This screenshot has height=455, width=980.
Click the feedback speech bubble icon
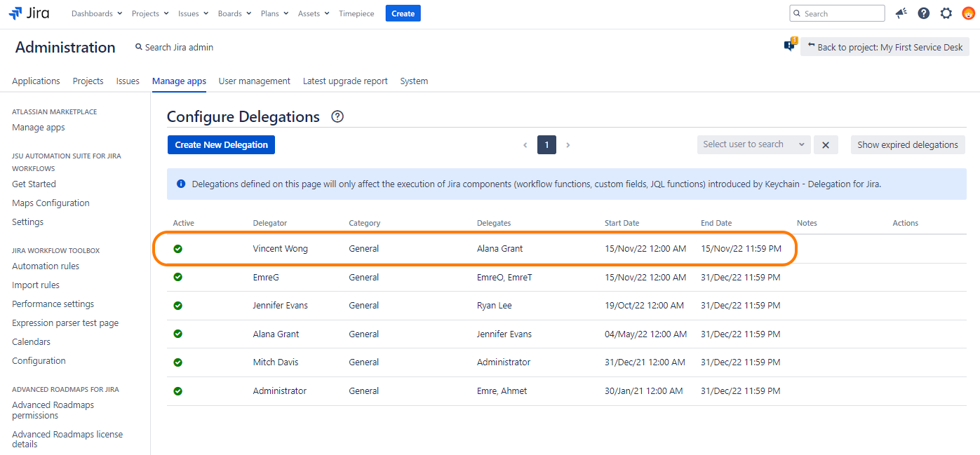coord(790,46)
